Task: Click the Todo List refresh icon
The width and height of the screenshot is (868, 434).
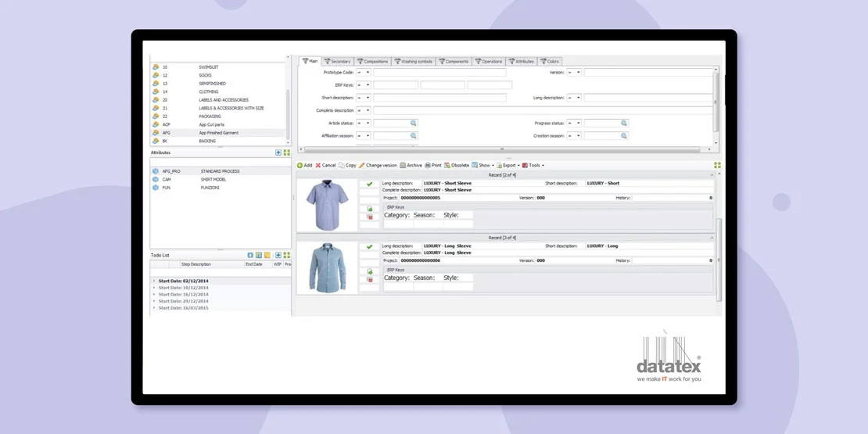Action: pos(250,255)
